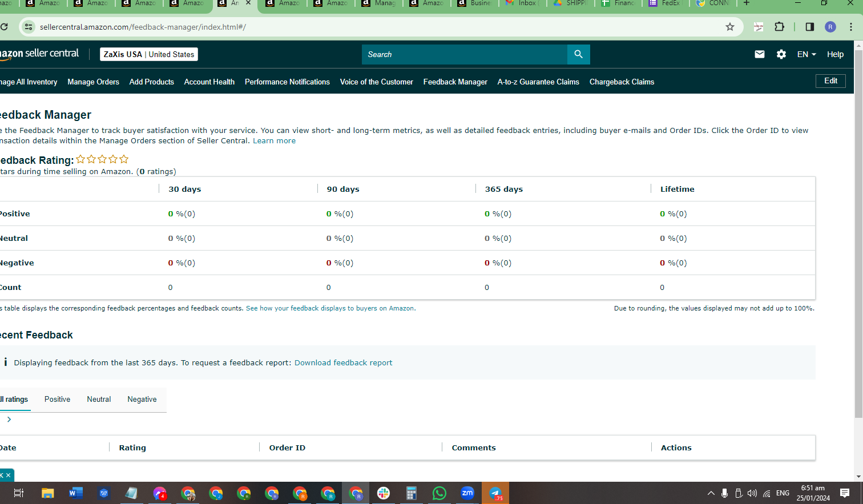The image size is (863, 504).
Task: Open File Explorer from the taskbar
Action: tap(47, 493)
